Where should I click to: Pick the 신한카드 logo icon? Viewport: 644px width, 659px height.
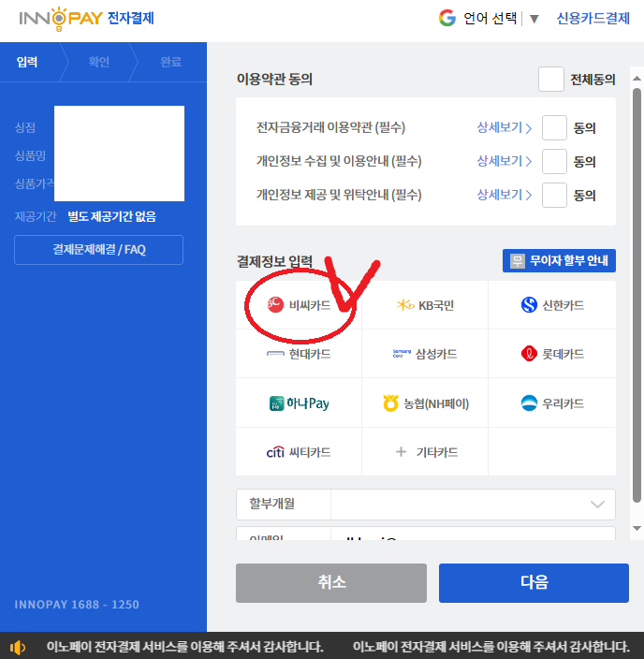coord(529,305)
